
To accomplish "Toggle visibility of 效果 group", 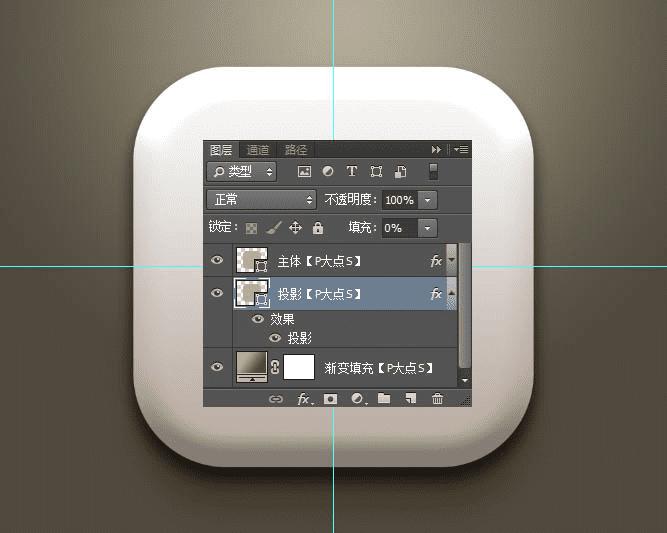I will [x=258, y=319].
